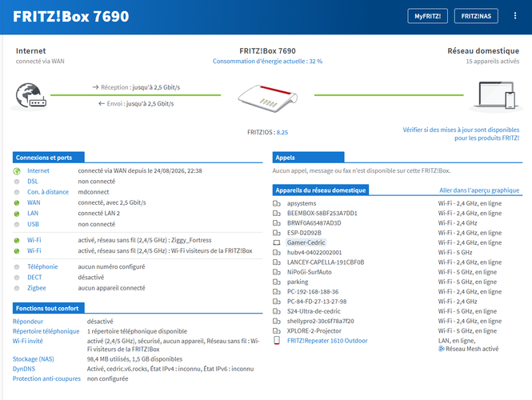Click the device icon next to shellypro2-30c6f78a7f20
532x400 pixels.
(x=277, y=321)
